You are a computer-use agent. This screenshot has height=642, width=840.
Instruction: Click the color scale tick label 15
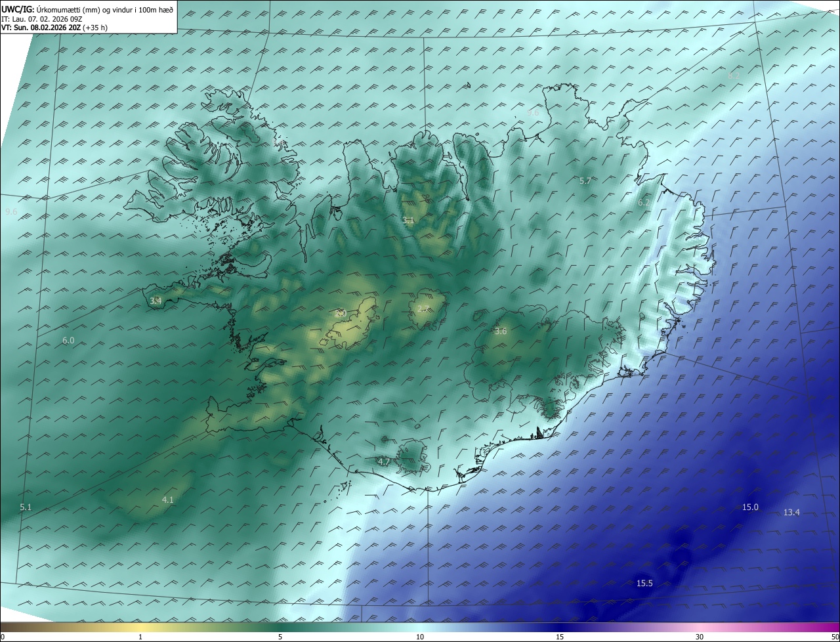point(560,637)
